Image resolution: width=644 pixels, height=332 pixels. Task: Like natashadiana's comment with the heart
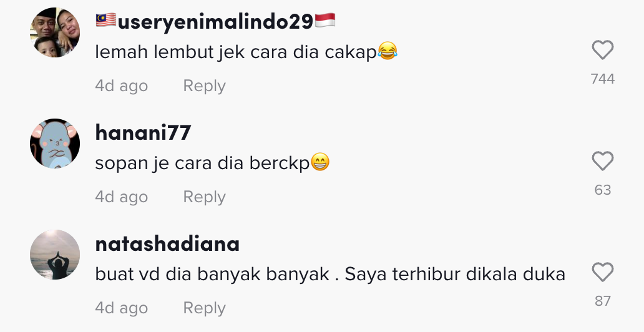coord(603,272)
